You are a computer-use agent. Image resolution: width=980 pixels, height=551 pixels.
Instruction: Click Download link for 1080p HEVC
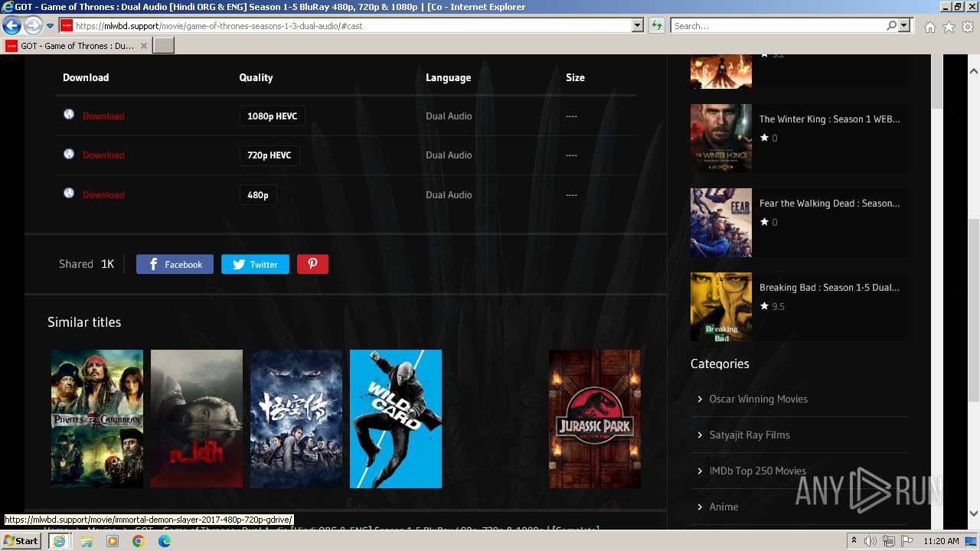(103, 116)
